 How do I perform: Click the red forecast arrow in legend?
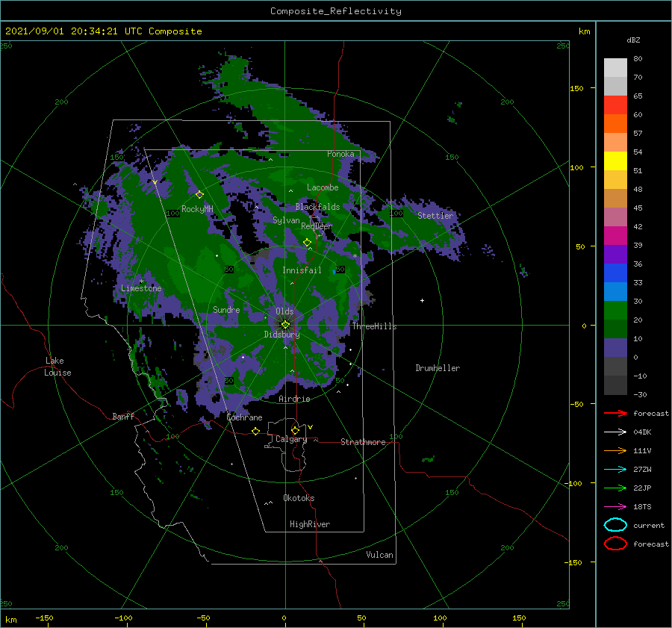pyautogui.click(x=615, y=413)
